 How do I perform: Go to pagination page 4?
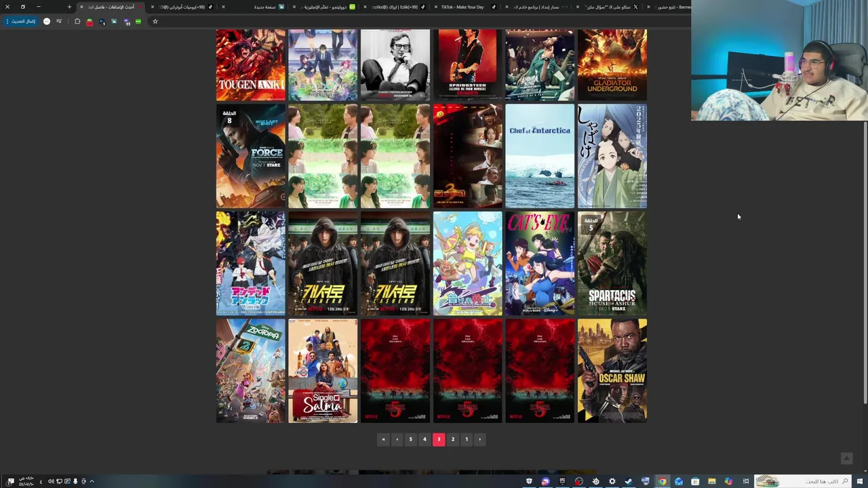click(425, 439)
